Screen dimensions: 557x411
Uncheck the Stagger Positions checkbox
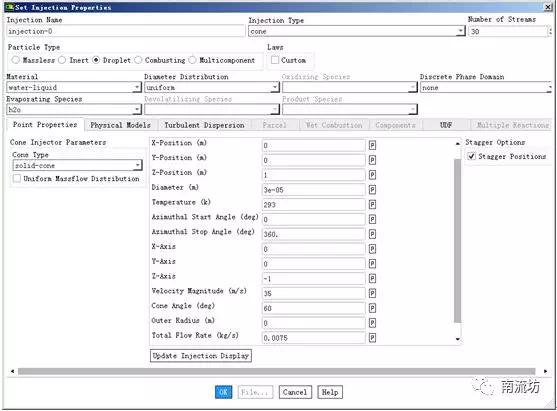tap(471, 156)
